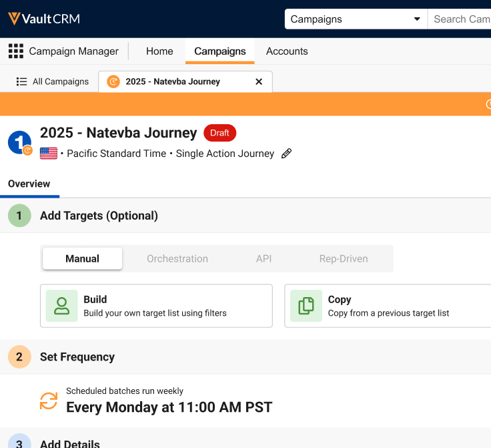Open the Campaigns search scope dropdown
Image resolution: width=491 pixels, height=448 pixels.
click(x=356, y=19)
